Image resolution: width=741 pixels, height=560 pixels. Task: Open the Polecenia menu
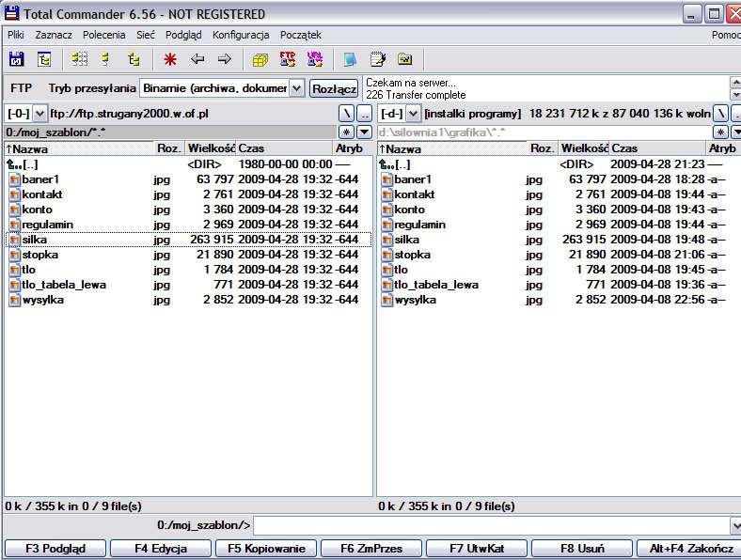[x=104, y=35]
